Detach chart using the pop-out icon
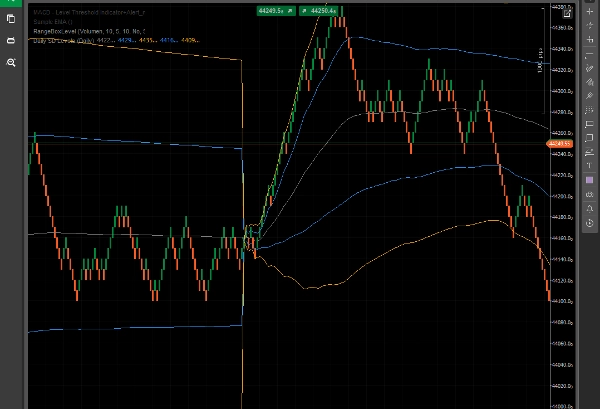The width and height of the screenshot is (600, 409). [x=567, y=14]
